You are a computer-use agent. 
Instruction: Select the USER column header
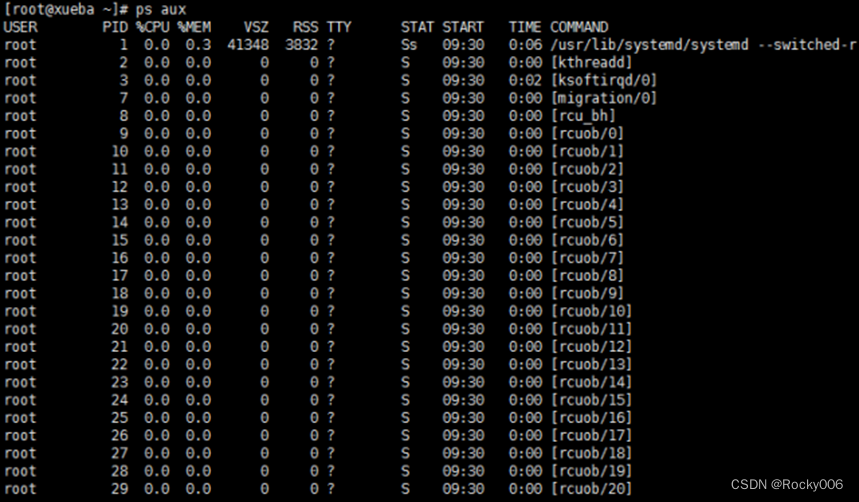[x=20, y=27]
